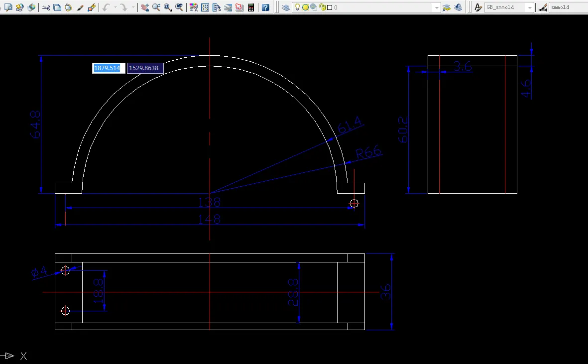This screenshot has width=588, height=364.
Task: Select the 4.6 dimension in side view
Action: point(526,88)
